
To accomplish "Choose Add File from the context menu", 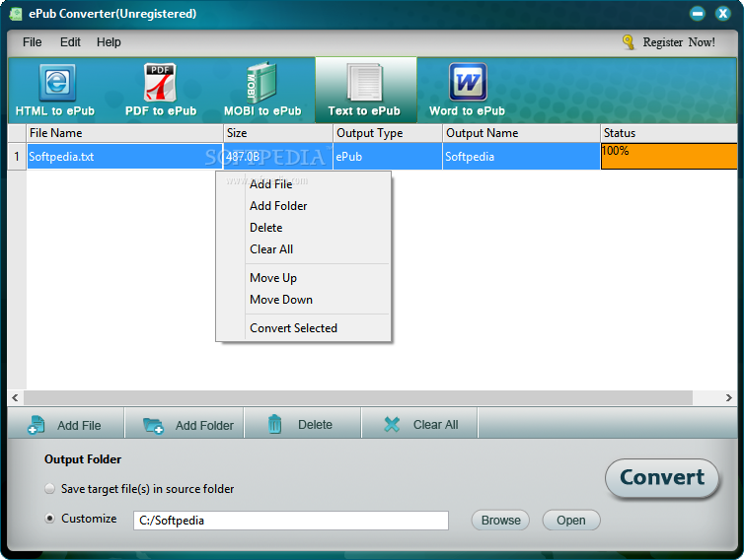I will pyautogui.click(x=304, y=184).
